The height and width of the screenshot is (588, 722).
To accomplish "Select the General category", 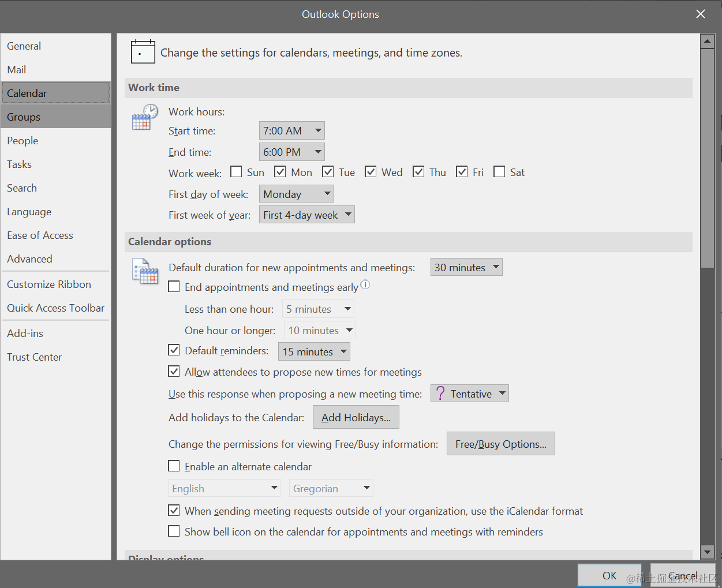I will point(55,46).
